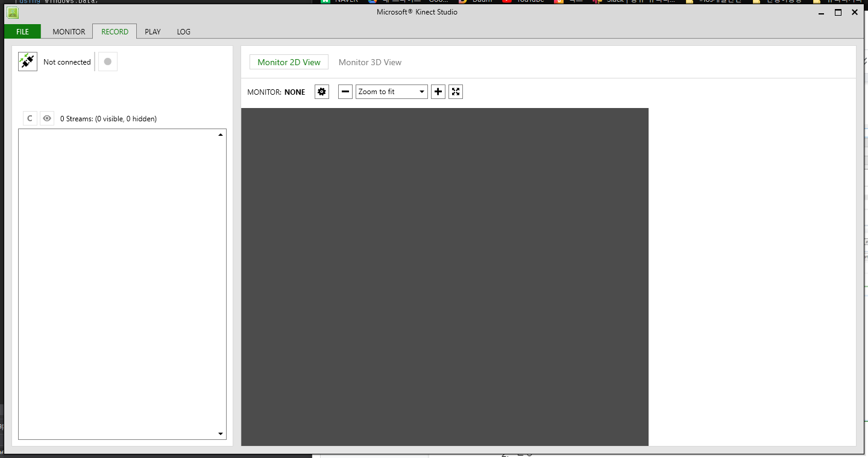Click the streams list scroll down arrow
Screen dimensions: 868x458
click(221, 434)
